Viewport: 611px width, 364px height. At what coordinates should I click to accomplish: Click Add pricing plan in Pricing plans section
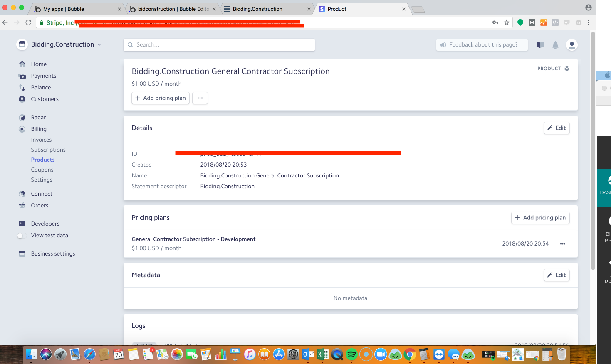pos(540,218)
